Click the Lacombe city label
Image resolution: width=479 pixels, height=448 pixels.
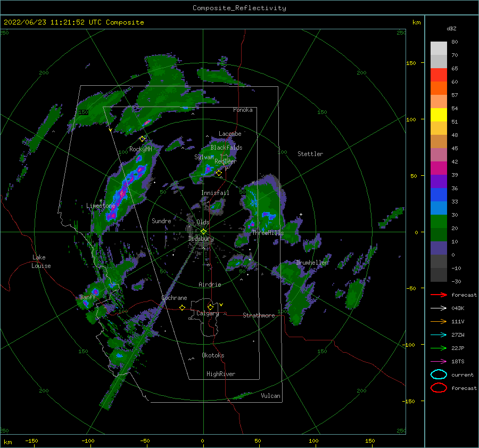pos(230,134)
